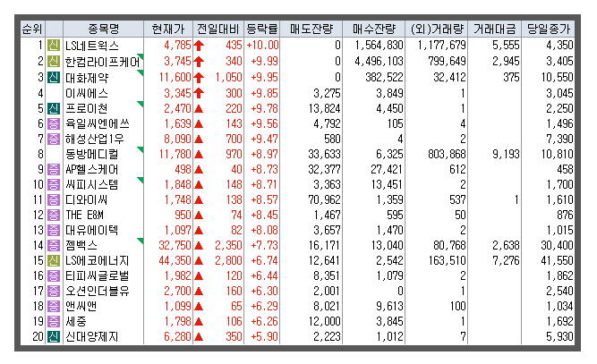Click the 신 badge icon beside 한컴라이프케어
This screenshot has width=597, height=364.
54,61
